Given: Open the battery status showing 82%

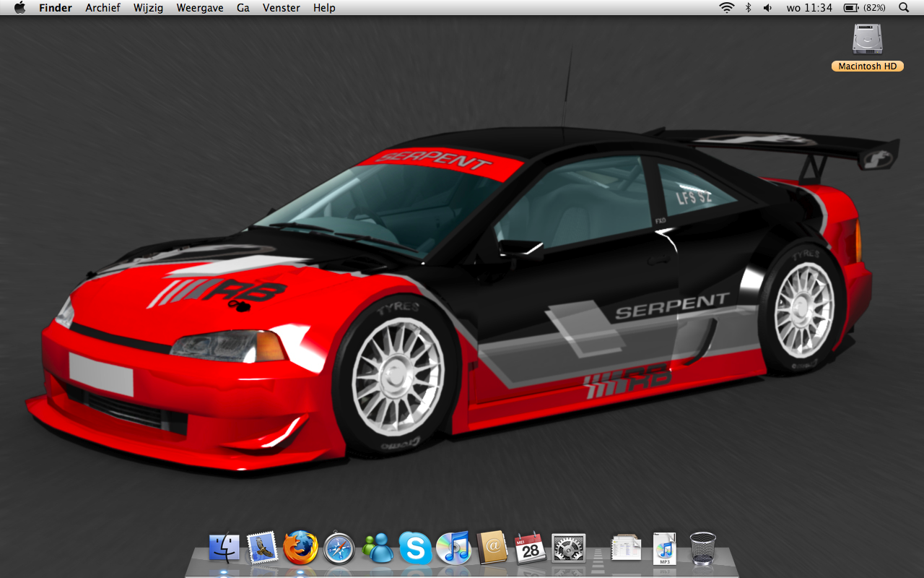Looking at the screenshot, I should click(865, 8).
